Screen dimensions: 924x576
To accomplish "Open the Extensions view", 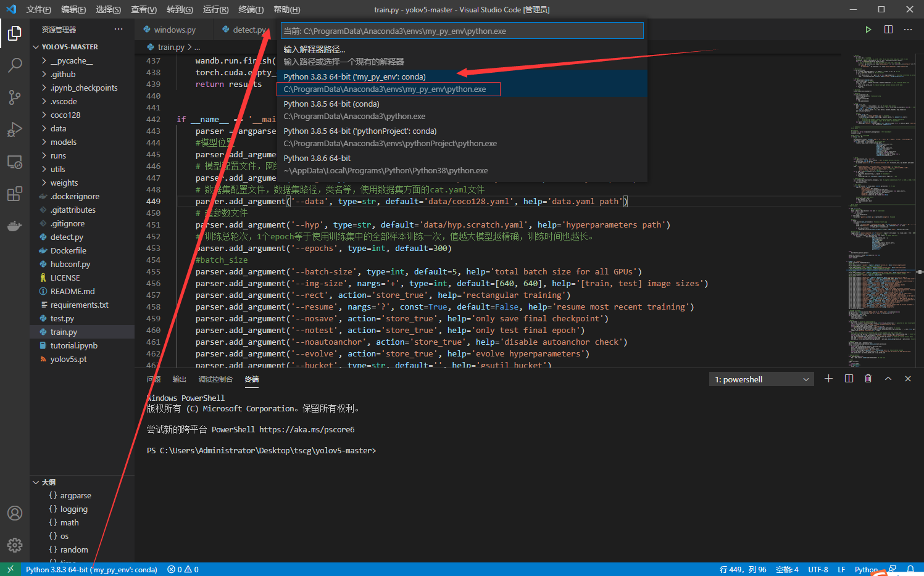I will 15,194.
